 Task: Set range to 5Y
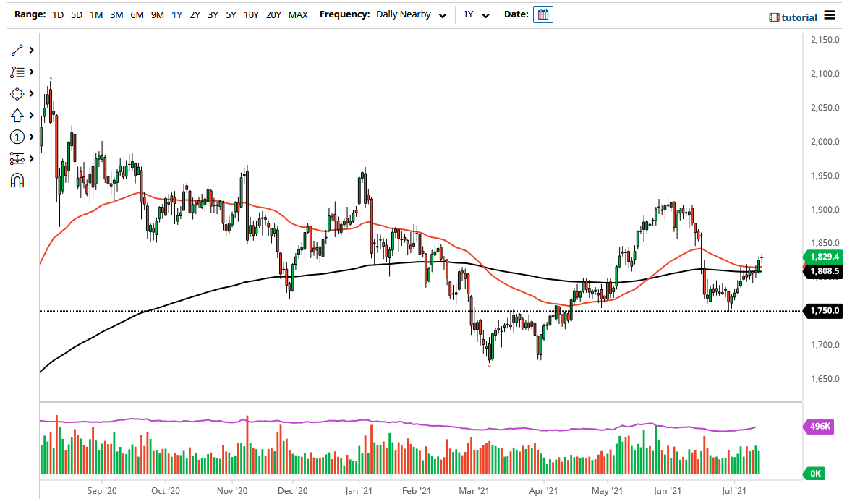tap(231, 14)
